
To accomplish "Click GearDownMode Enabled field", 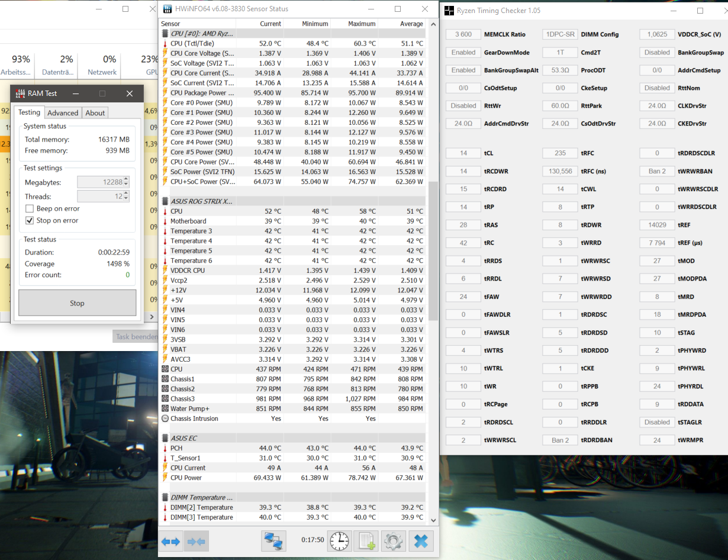I will (x=463, y=52).
